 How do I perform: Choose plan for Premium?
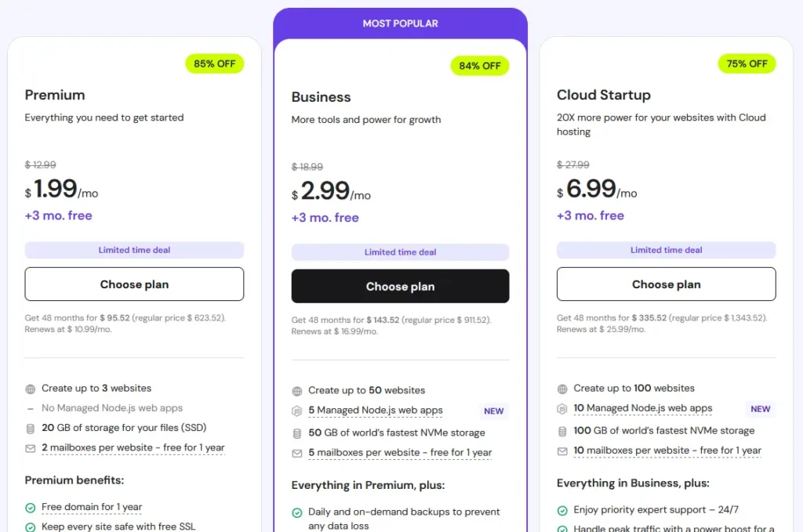point(133,284)
